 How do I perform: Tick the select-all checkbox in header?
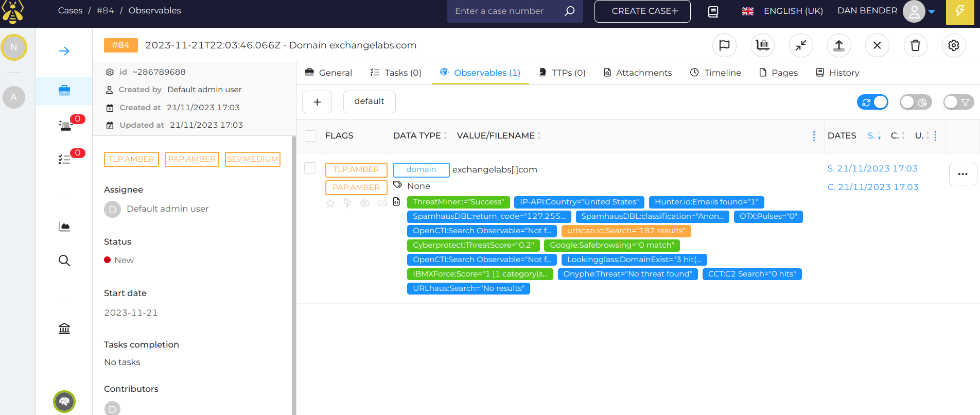(x=310, y=136)
